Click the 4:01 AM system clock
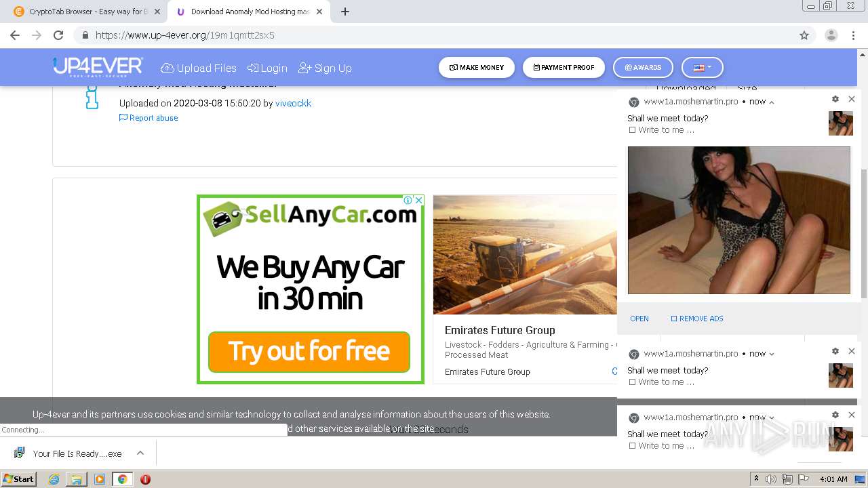 pyautogui.click(x=833, y=479)
